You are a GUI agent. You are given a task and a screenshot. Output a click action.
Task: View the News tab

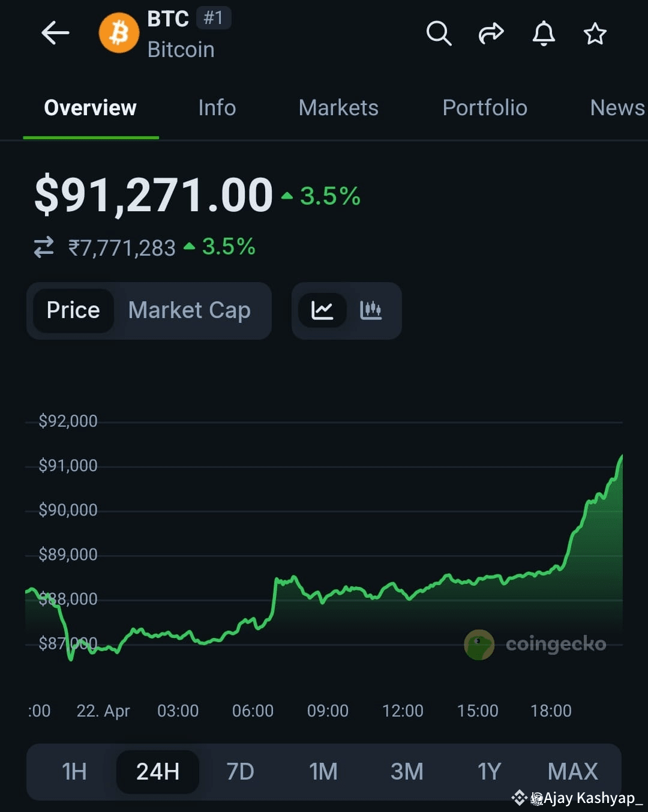coord(617,108)
